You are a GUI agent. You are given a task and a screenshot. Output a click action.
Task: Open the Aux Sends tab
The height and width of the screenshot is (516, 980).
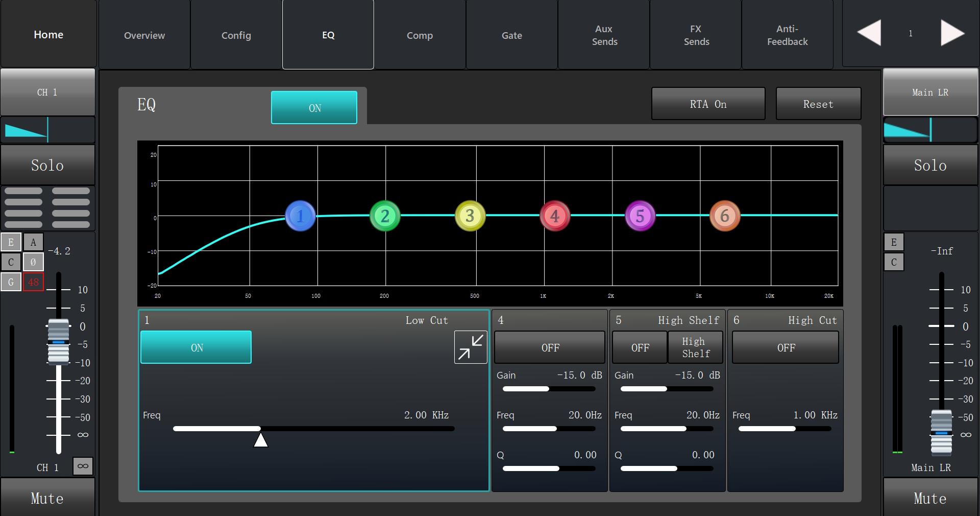[604, 35]
